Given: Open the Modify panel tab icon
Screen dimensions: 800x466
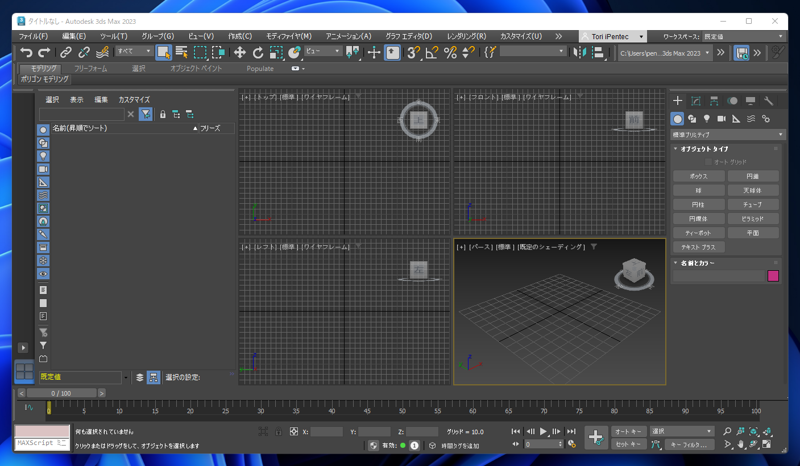Looking at the screenshot, I should [x=696, y=101].
